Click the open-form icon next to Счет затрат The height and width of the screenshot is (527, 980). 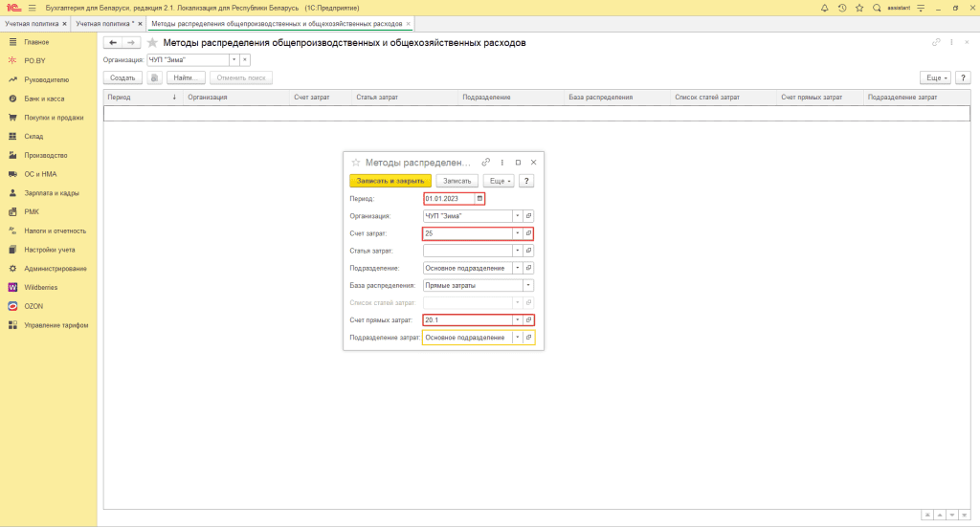point(529,233)
